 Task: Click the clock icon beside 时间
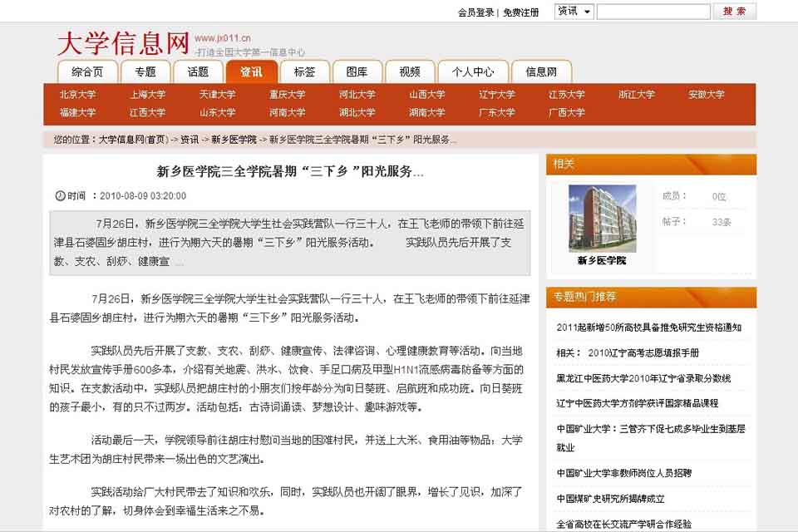[60, 196]
